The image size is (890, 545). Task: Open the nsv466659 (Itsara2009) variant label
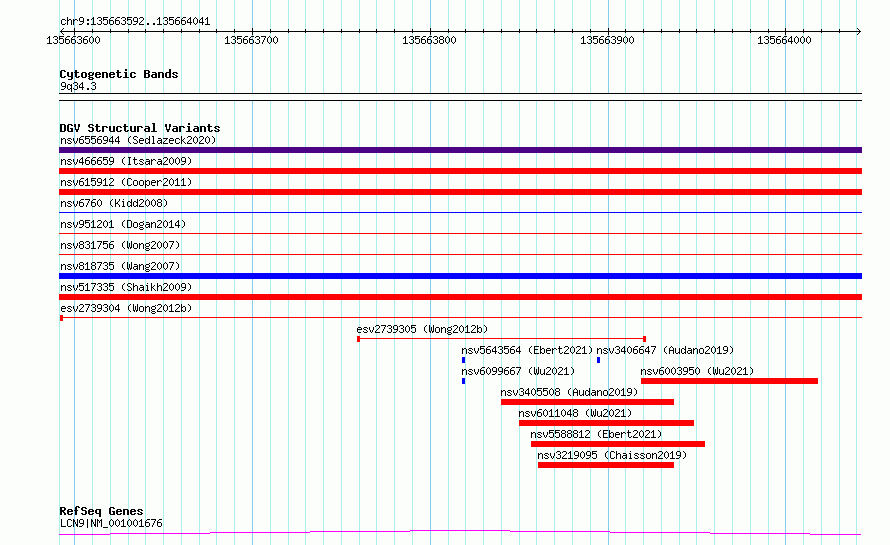[126, 161]
